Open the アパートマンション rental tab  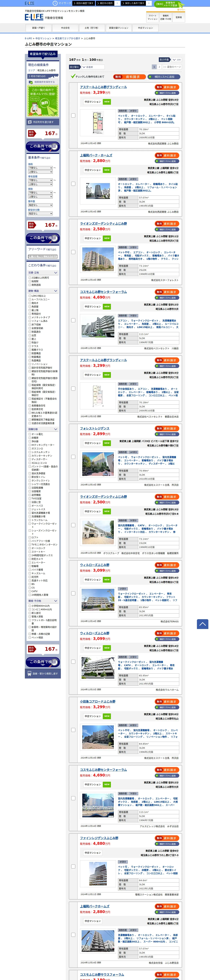click(x=152, y=17)
